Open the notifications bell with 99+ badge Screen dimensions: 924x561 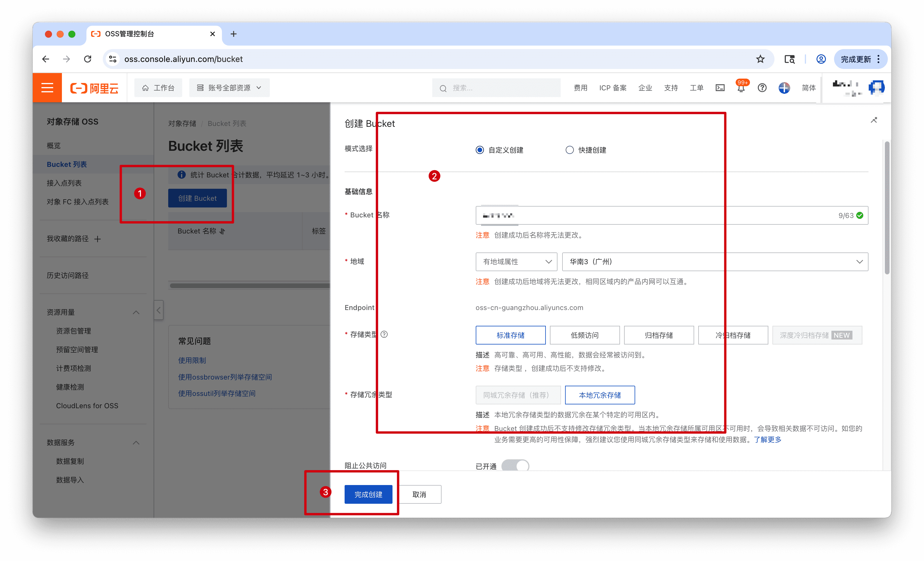pos(741,88)
